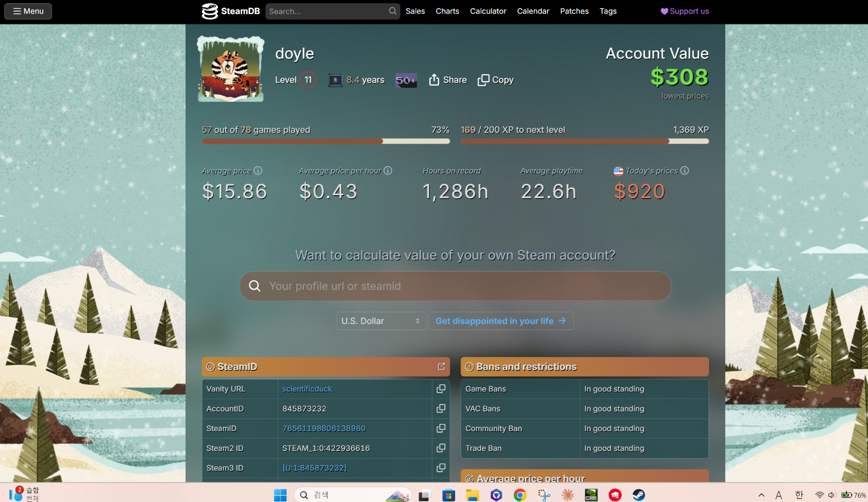Show hidden system tray icons chevron
This screenshot has width=868, height=502.
[x=762, y=494]
